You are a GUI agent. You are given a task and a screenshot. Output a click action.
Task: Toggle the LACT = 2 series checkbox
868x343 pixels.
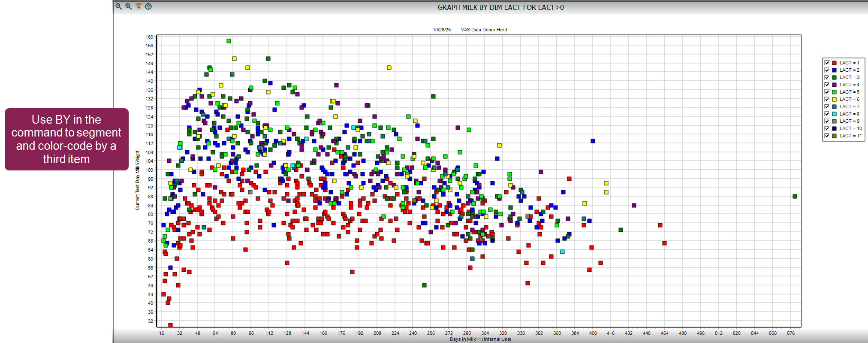[827, 70]
